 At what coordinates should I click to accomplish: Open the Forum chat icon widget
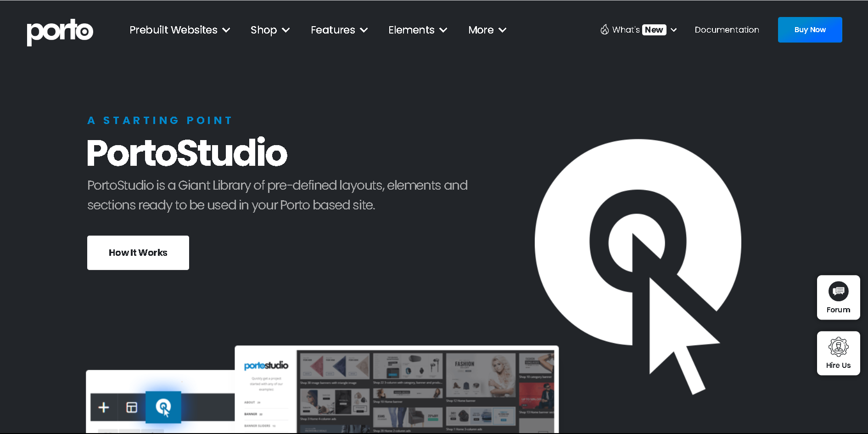(838, 292)
